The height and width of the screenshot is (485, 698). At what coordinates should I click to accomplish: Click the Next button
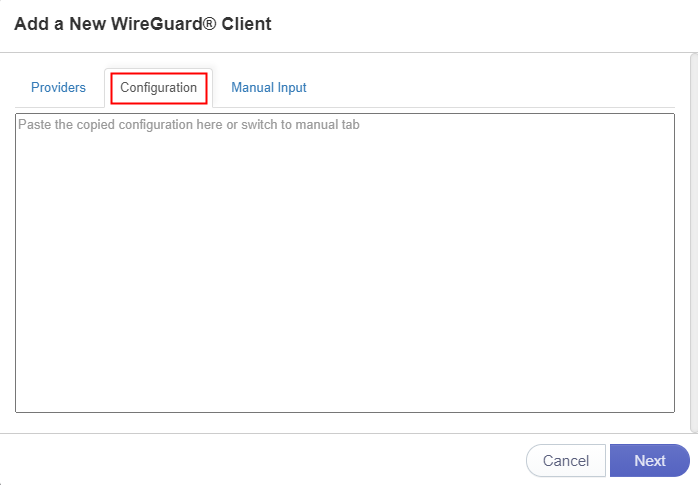click(649, 461)
